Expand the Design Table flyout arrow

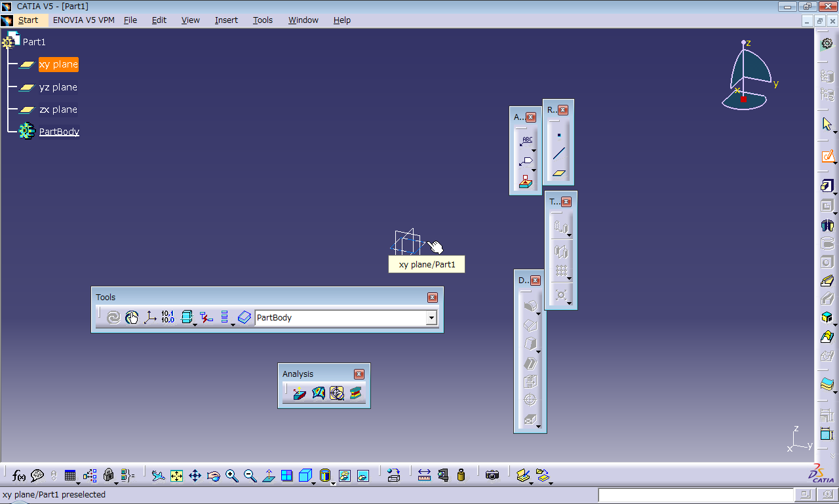pyautogui.click(x=79, y=484)
